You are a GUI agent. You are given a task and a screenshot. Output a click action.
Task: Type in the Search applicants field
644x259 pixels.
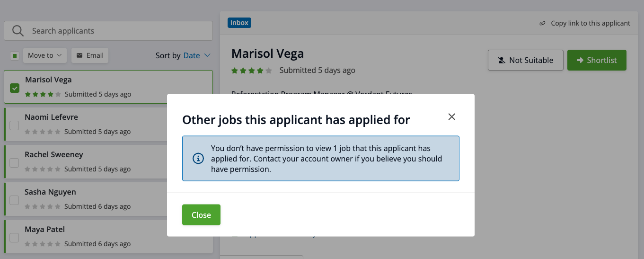[118, 31]
